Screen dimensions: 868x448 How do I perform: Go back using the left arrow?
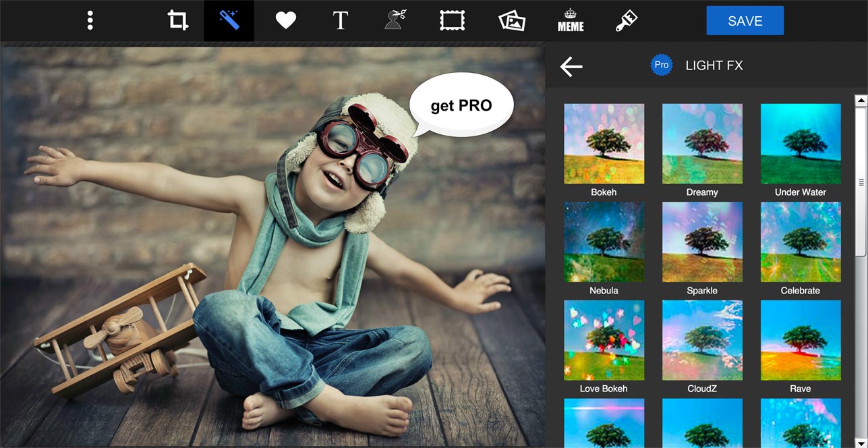tap(571, 66)
